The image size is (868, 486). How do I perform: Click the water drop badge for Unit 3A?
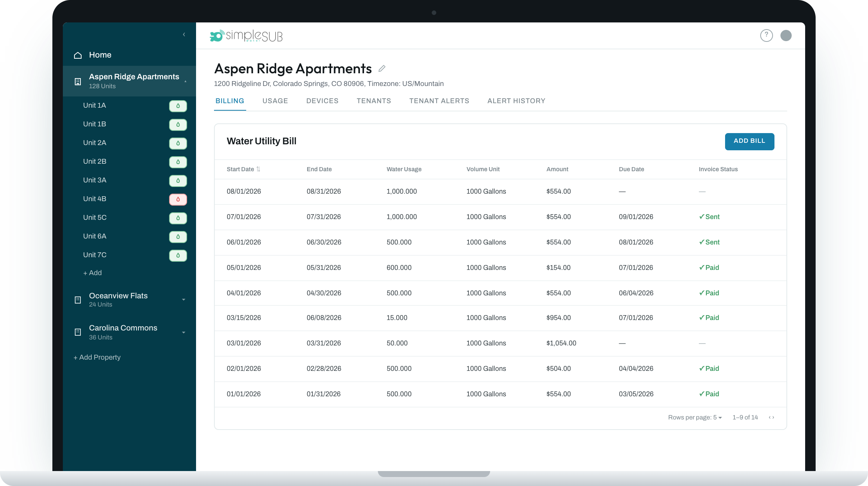178,181
